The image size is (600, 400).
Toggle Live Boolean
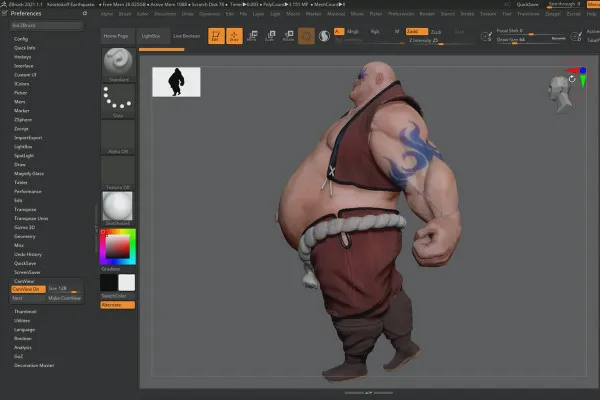tap(186, 36)
